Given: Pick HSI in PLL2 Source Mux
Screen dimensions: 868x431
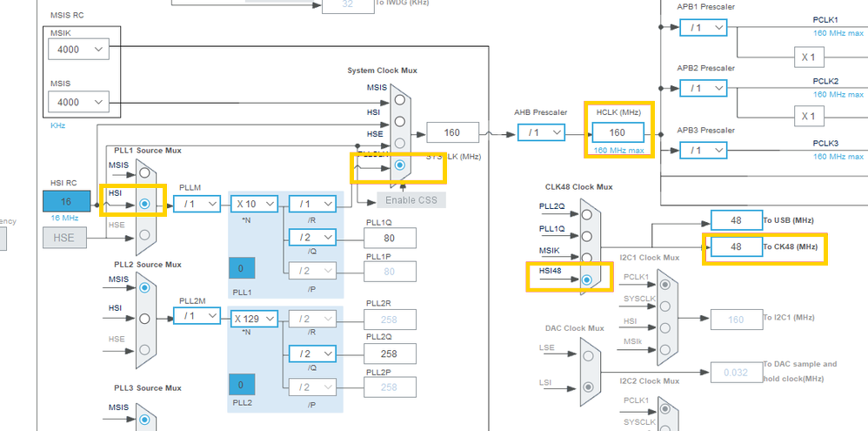Looking at the screenshot, I should coord(144,319).
